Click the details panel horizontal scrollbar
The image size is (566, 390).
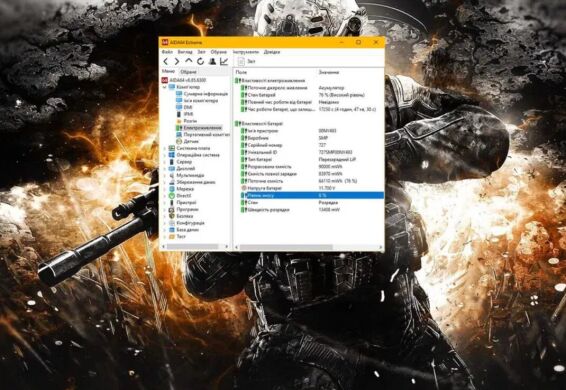click(286, 247)
